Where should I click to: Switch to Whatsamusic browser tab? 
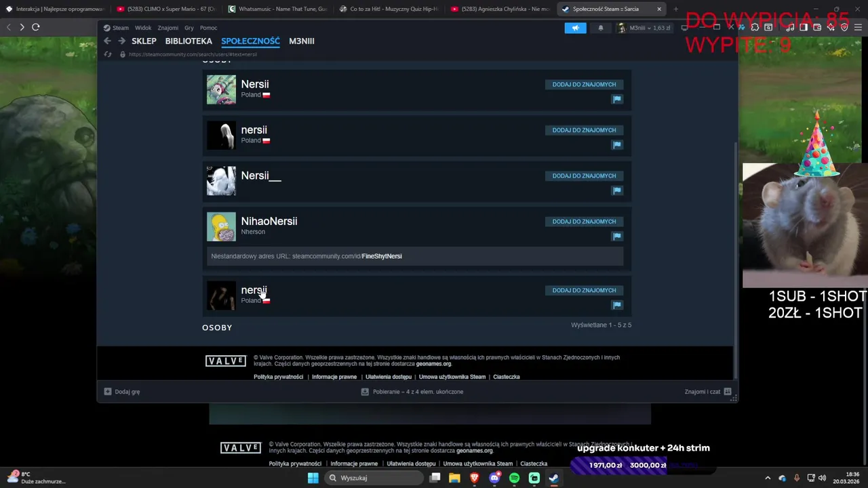(x=278, y=9)
